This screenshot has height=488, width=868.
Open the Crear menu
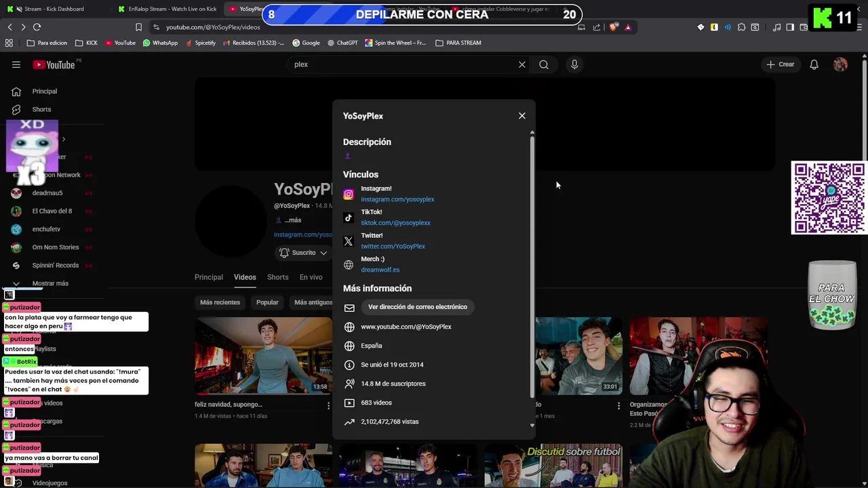[781, 64]
